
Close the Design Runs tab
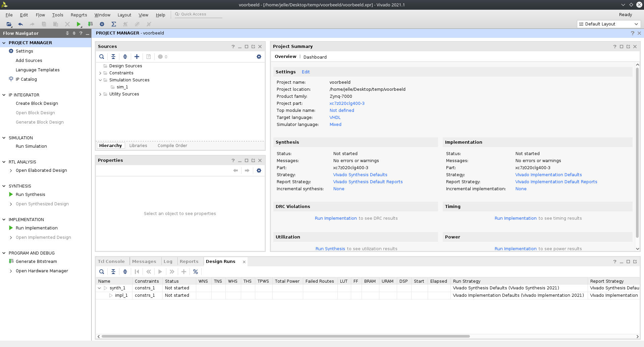pyautogui.click(x=244, y=262)
